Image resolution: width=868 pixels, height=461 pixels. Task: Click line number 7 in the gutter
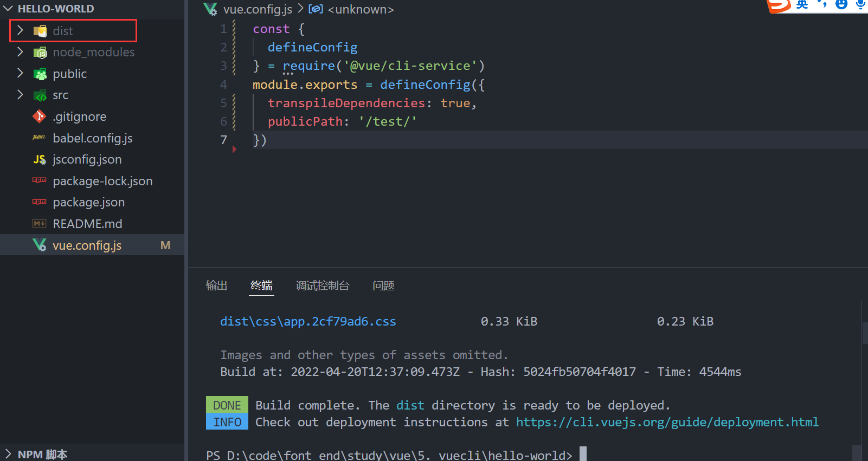pos(223,140)
